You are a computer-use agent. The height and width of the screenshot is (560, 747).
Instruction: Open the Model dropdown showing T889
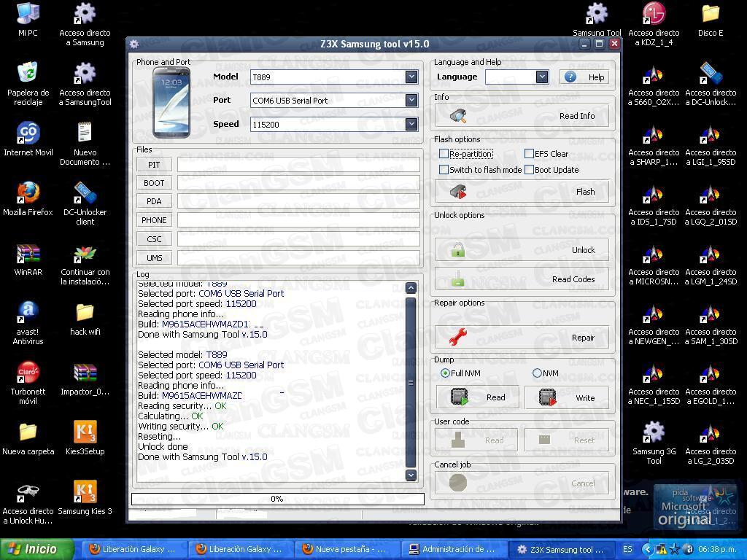tap(411, 77)
